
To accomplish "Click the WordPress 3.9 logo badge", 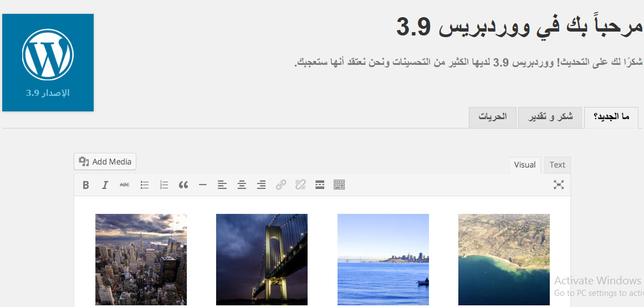I will pos(48,63).
